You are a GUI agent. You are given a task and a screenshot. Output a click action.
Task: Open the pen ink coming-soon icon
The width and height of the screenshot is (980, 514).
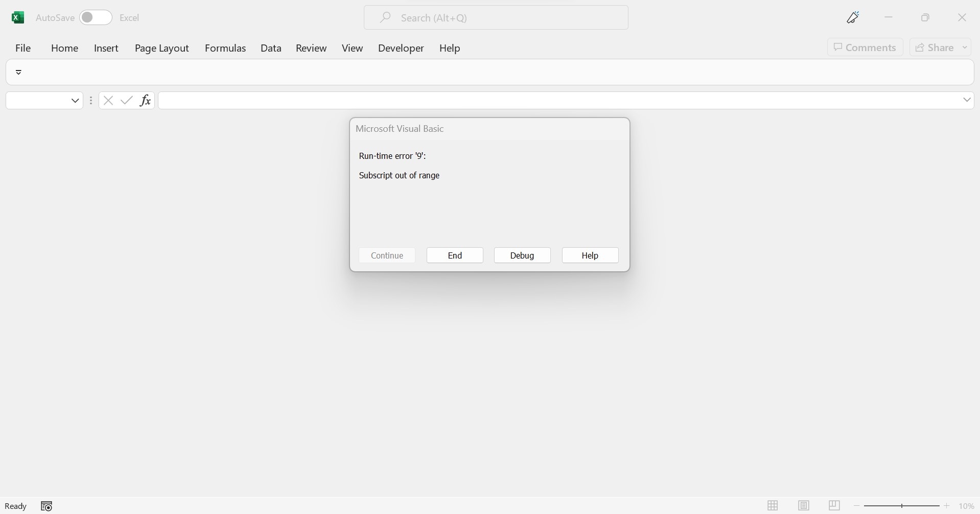point(853,17)
